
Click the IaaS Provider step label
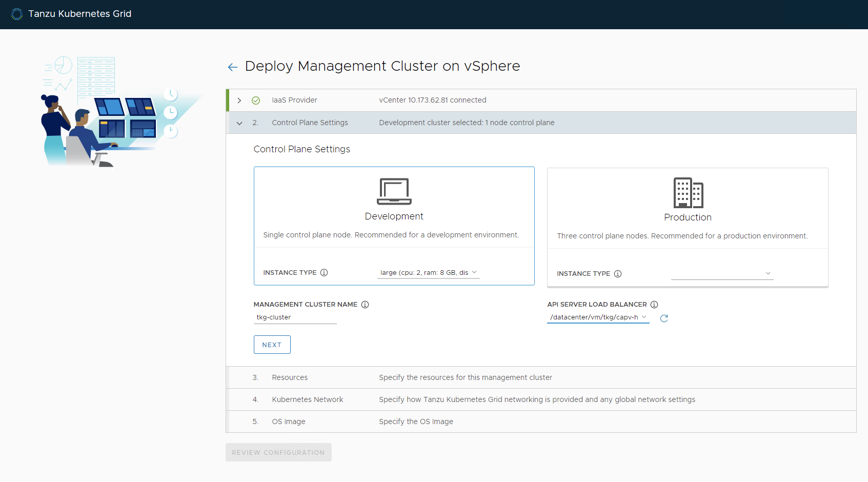tap(294, 101)
